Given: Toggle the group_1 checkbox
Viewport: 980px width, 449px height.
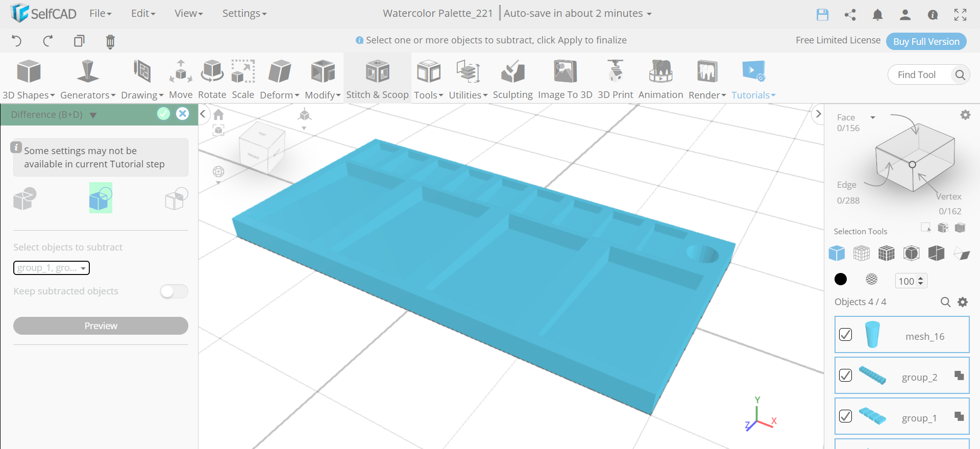Looking at the screenshot, I should tap(845, 416).
